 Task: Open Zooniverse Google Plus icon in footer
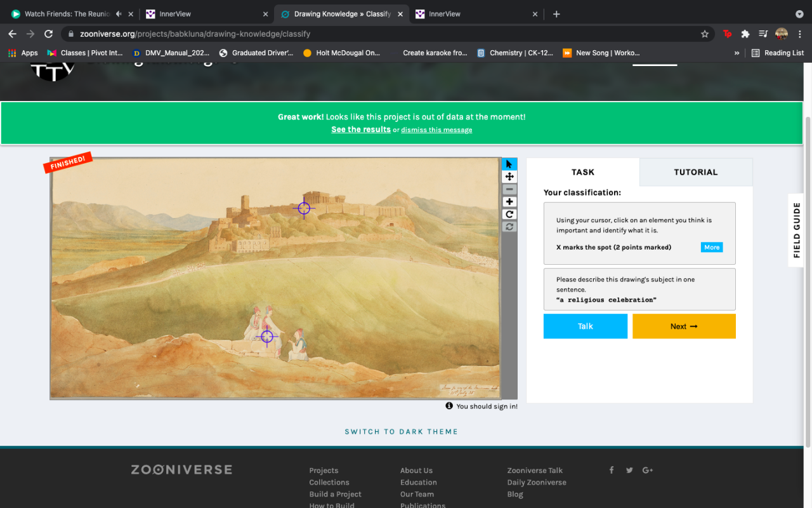click(x=648, y=470)
